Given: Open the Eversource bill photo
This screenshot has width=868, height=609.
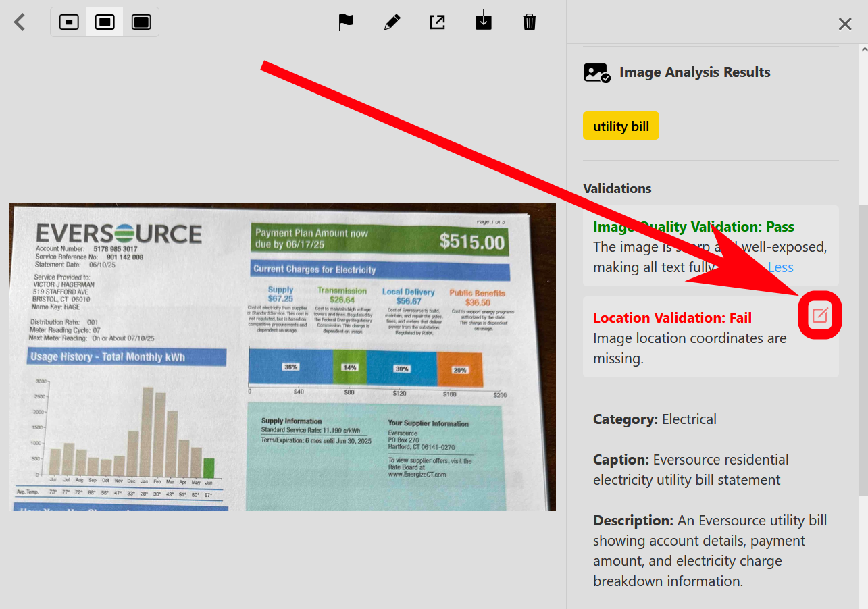Looking at the screenshot, I should 282,357.
